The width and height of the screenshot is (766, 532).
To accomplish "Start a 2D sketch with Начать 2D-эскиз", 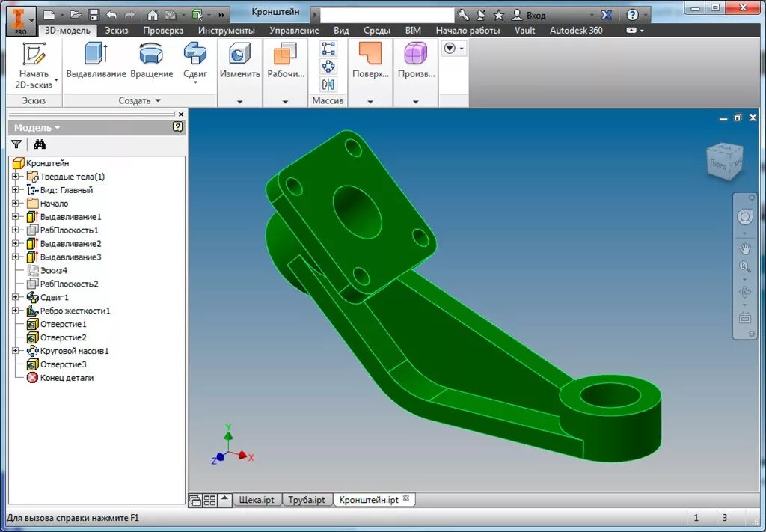I will coord(34,65).
